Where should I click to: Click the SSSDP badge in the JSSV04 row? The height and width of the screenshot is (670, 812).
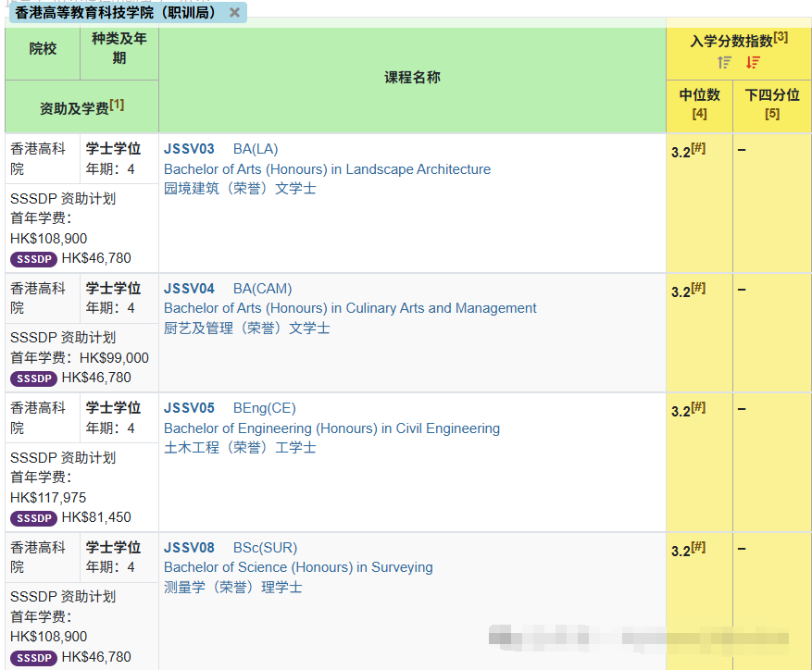(33, 378)
